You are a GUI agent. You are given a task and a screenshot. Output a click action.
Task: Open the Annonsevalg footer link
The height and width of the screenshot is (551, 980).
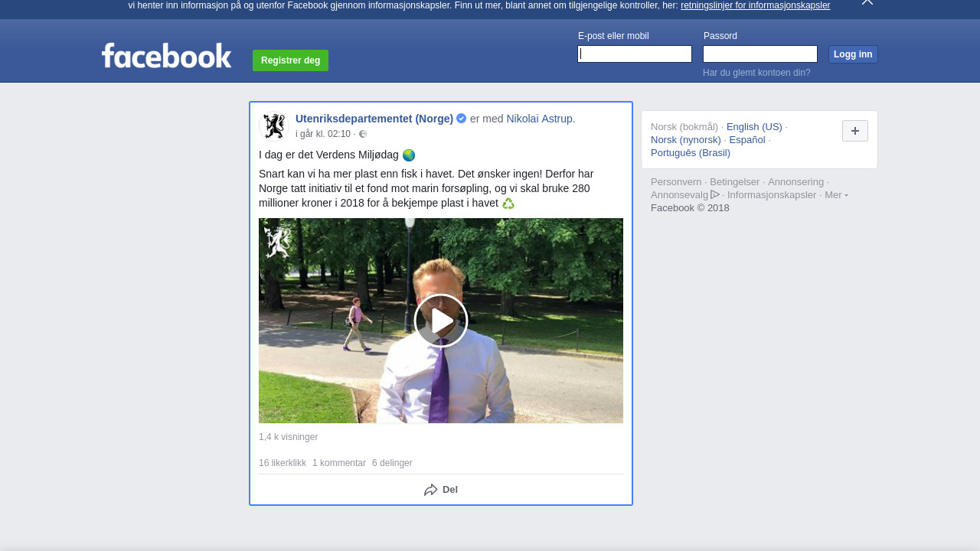pos(685,195)
